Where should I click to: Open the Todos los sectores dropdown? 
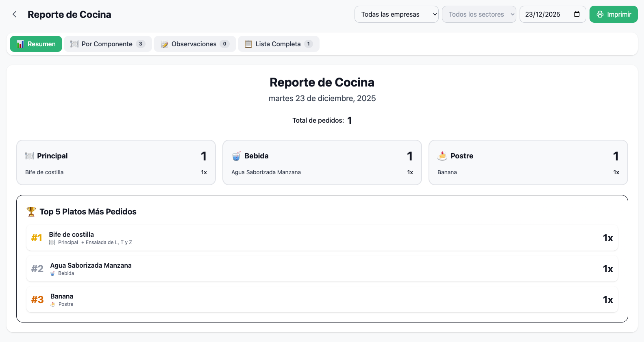479,14
